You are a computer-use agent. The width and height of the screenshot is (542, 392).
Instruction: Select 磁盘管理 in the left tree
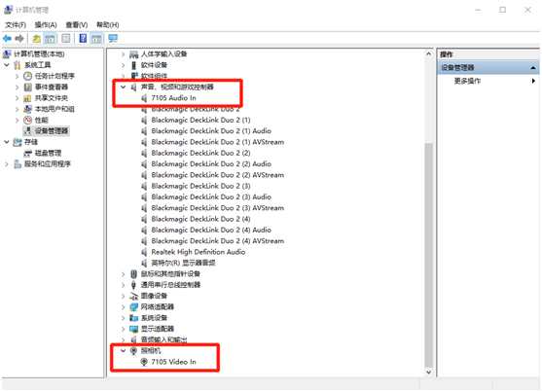(x=48, y=153)
